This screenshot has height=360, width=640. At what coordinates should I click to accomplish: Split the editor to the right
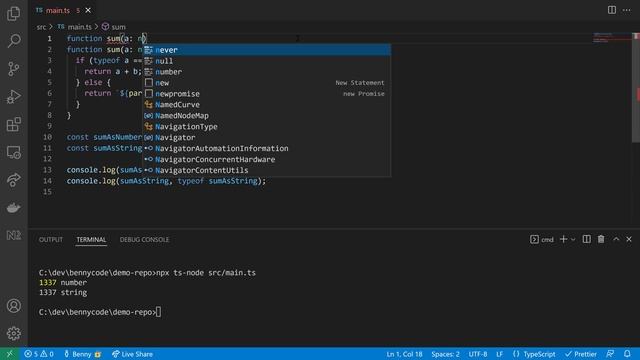point(611,10)
